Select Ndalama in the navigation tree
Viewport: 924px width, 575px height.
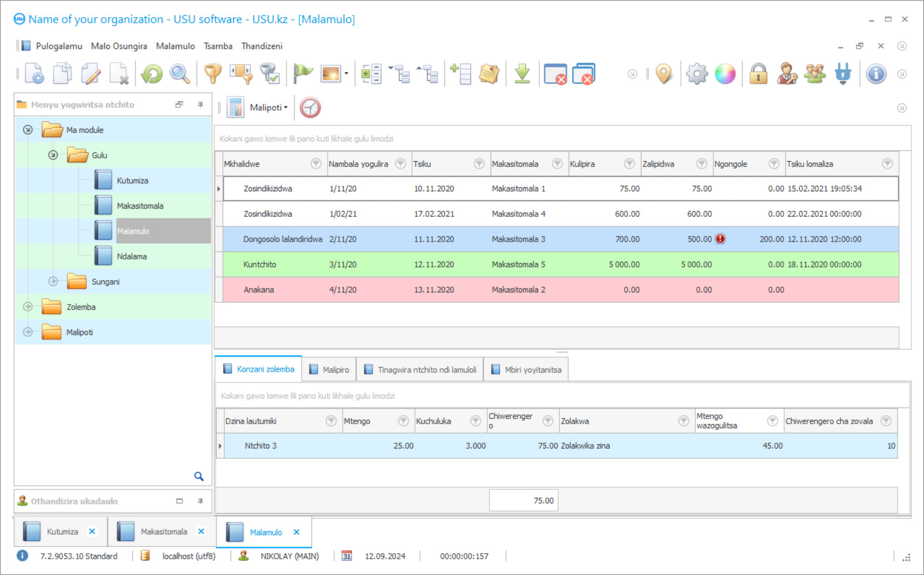tap(132, 257)
